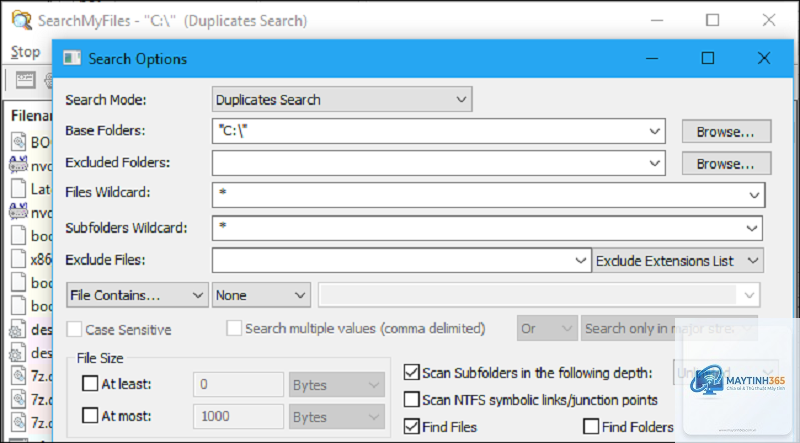Viewport: 800px width, 443px height.
Task: Toggle the Case Sensitive checkbox
Action: 74,329
